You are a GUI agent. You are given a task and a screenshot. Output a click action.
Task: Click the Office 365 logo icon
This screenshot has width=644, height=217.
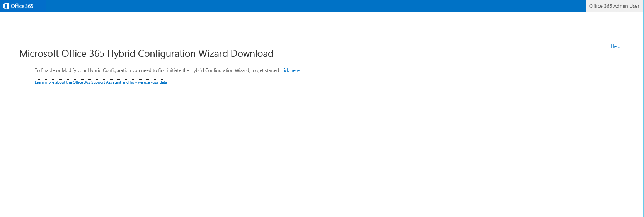coord(6,6)
